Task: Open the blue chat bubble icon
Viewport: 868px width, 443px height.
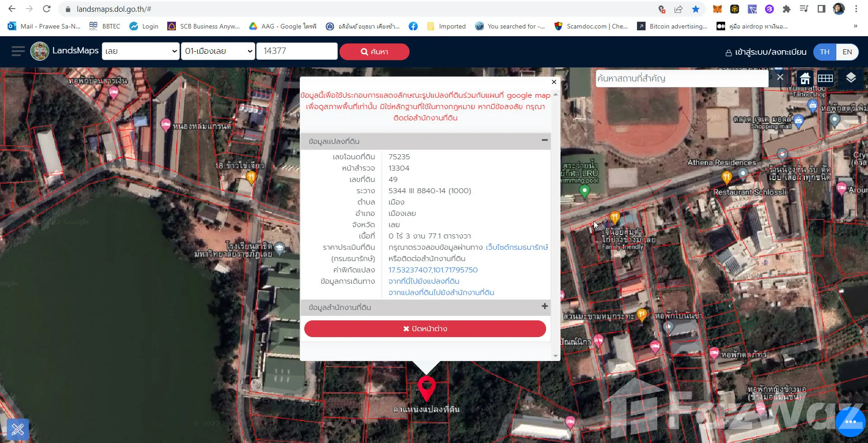Action: tap(850, 422)
